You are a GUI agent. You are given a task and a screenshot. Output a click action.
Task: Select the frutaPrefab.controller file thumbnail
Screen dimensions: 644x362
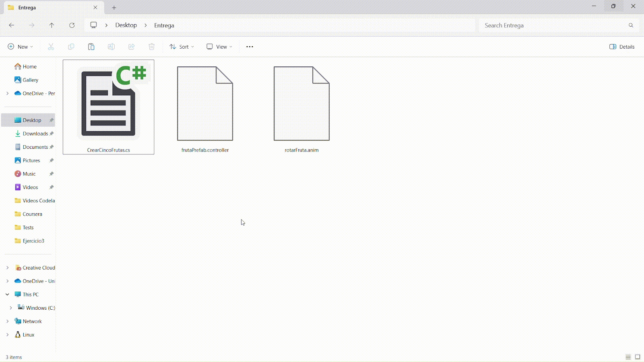pyautogui.click(x=205, y=104)
